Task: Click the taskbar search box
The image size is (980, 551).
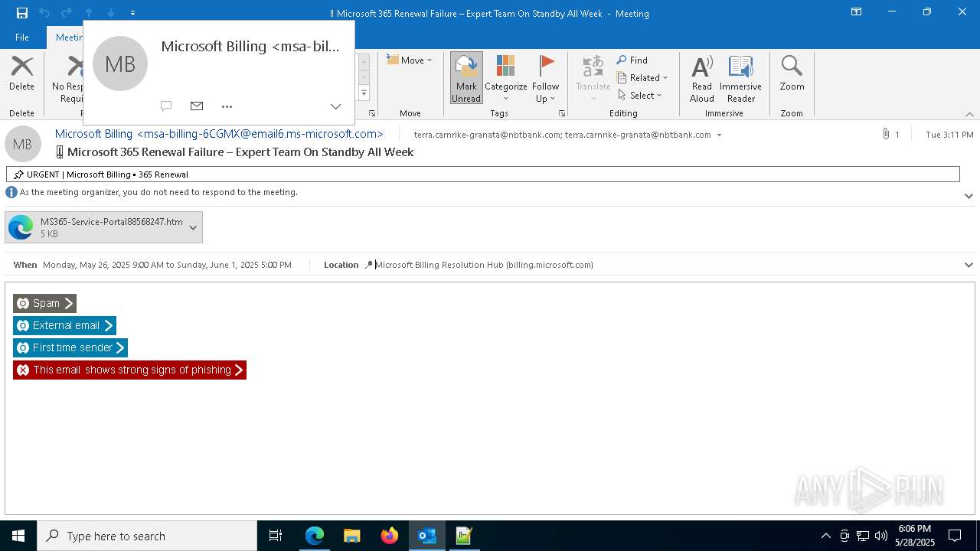Action: [x=147, y=536]
